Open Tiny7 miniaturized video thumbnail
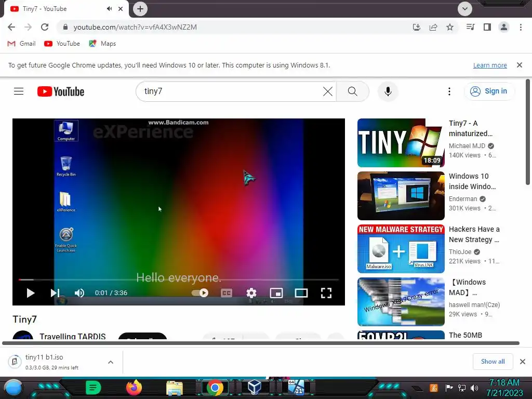 click(x=401, y=143)
